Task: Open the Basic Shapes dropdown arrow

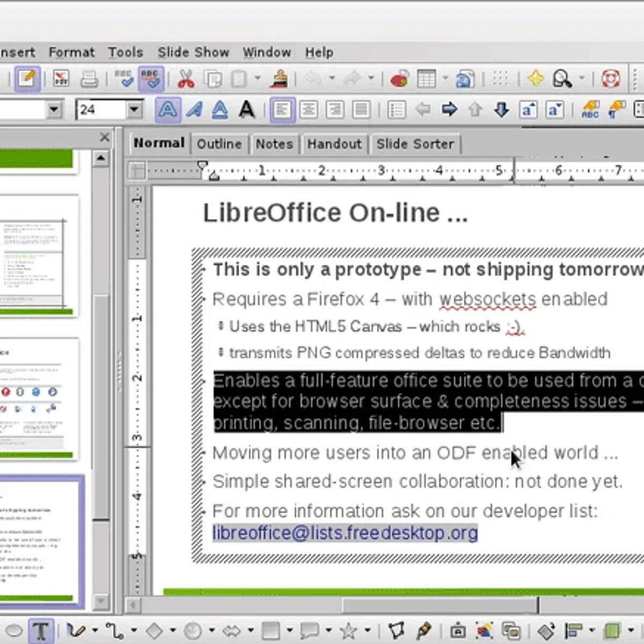Action: coord(173,630)
